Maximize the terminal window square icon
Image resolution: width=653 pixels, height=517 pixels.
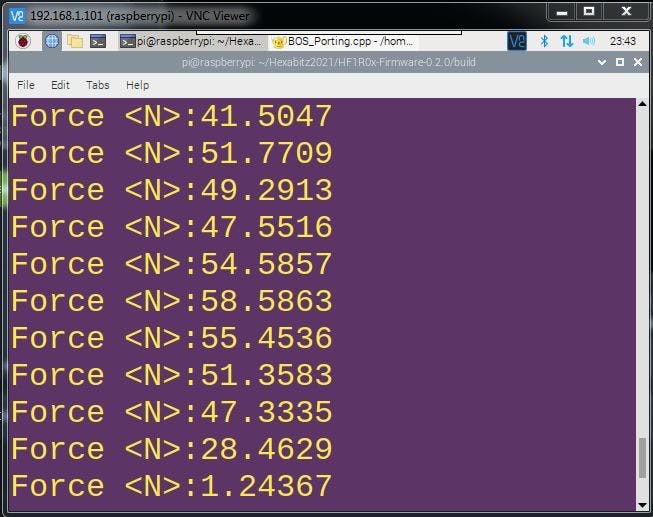click(620, 62)
